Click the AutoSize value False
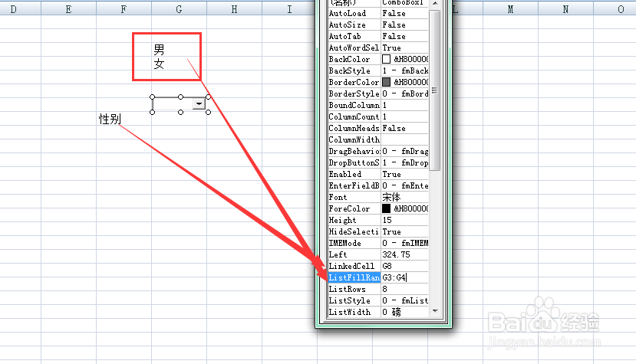Screen dimensions: 636x364 405,25
